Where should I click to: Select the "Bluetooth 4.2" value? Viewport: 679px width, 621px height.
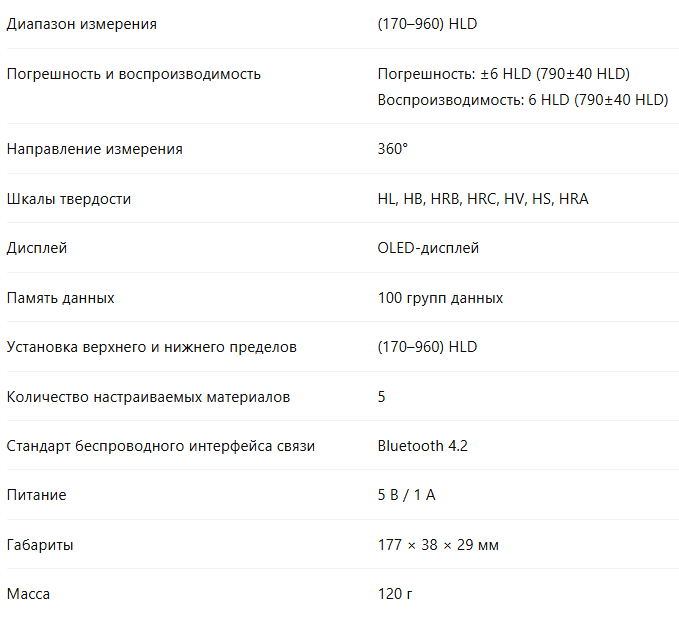[422, 446]
